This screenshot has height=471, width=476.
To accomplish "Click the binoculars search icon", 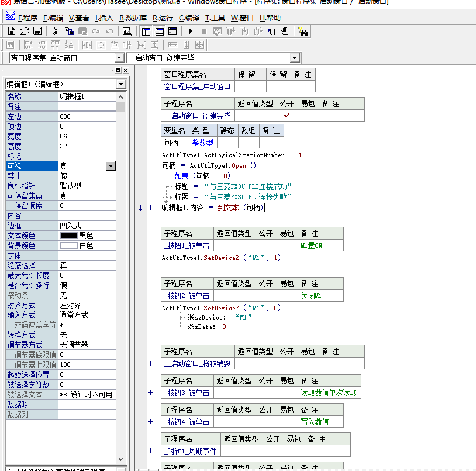I will tap(303, 31).
